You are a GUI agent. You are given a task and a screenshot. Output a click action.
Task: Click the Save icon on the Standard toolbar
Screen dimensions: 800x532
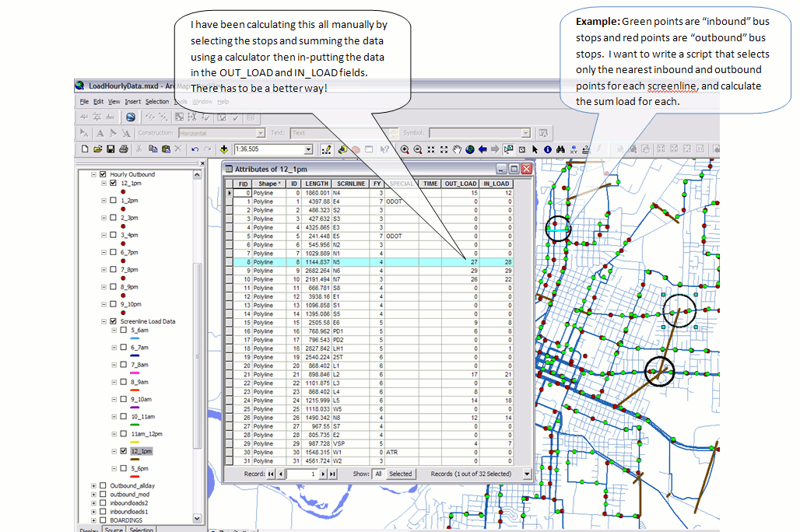point(111,149)
